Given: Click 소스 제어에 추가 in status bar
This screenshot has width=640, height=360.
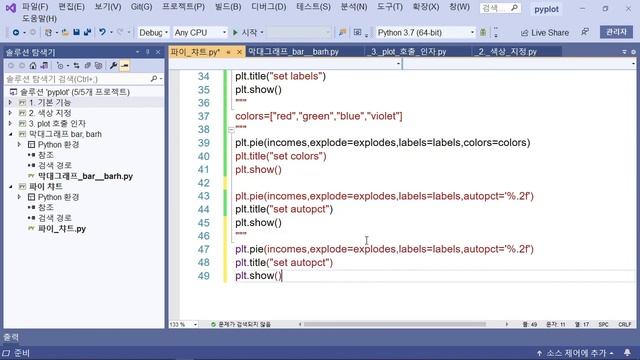Looking at the screenshot, I should (x=576, y=353).
